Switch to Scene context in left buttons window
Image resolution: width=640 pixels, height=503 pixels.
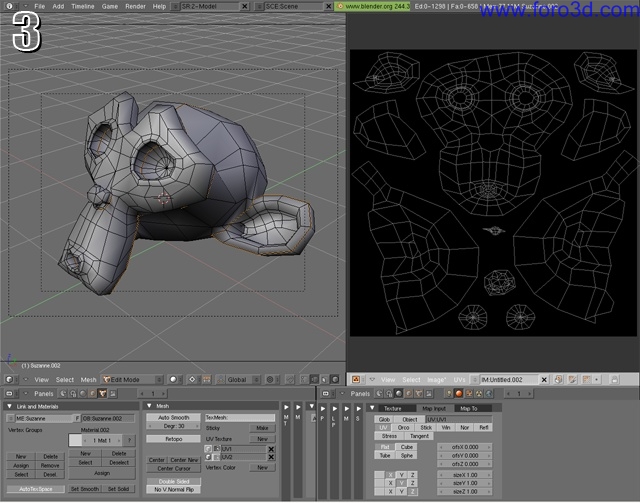pos(113,393)
